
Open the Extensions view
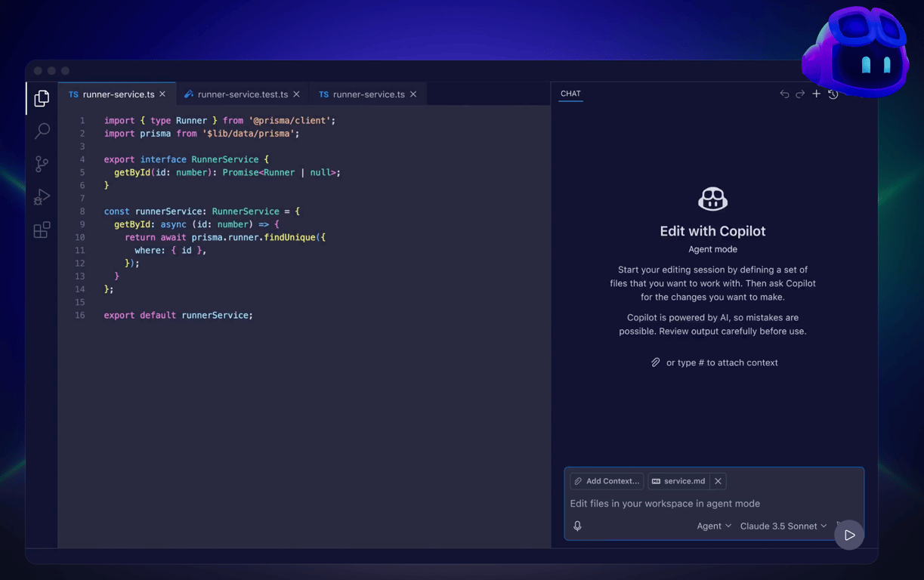[42, 230]
